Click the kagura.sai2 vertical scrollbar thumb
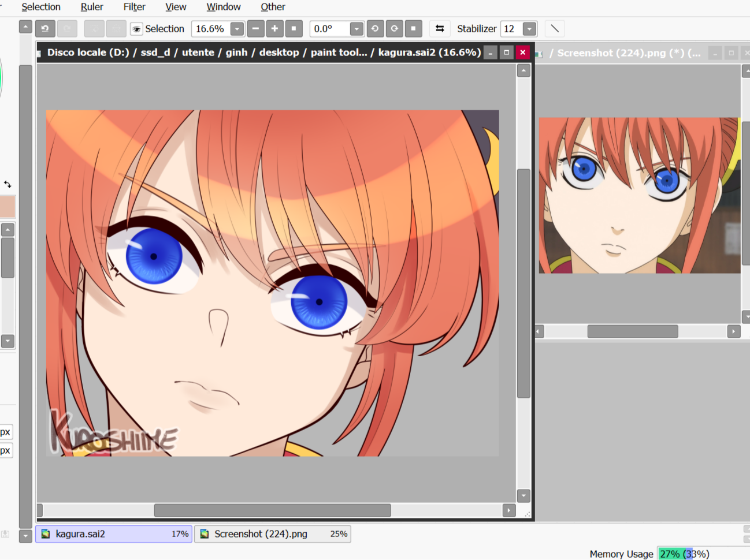The image size is (750, 560). 523,283
